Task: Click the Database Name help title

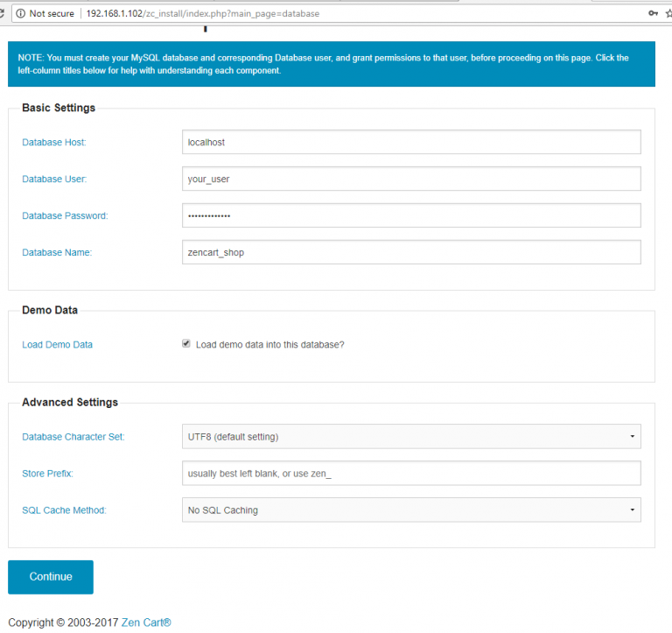Action: [57, 252]
